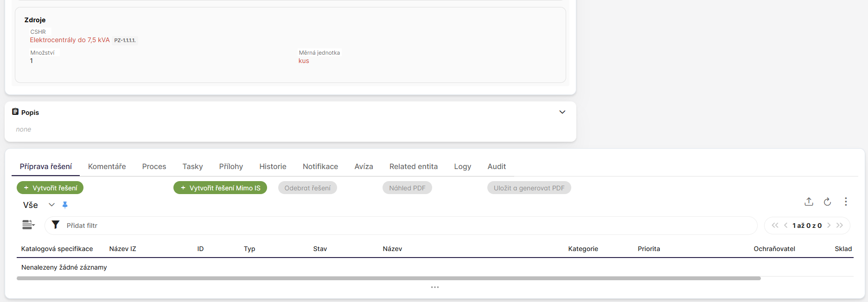
Task: Click the filter funnel icon
Action: tap(56, 225)
